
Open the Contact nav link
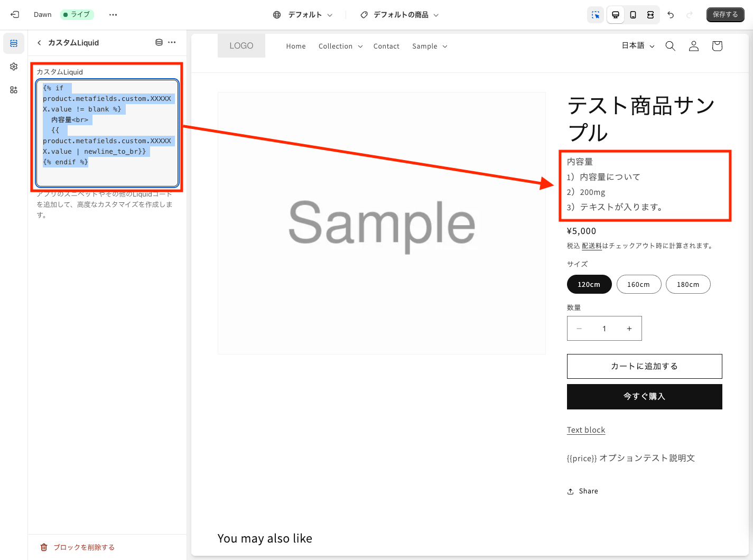coord(386,46)
